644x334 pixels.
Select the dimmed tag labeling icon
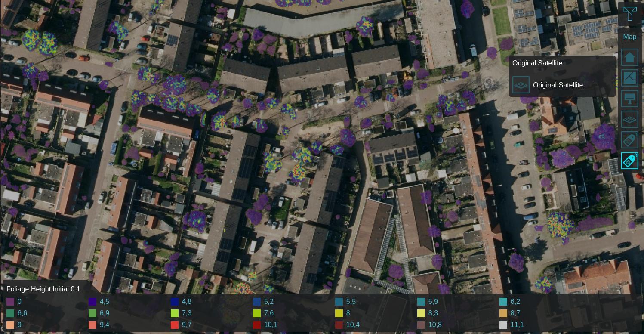click(630, 139)
